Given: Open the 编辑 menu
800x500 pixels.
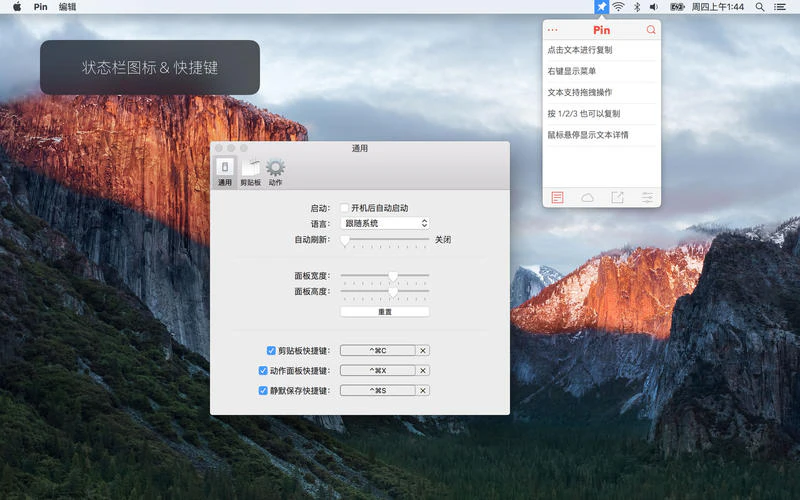Looking at the screenshot, I should click(67, 7).
